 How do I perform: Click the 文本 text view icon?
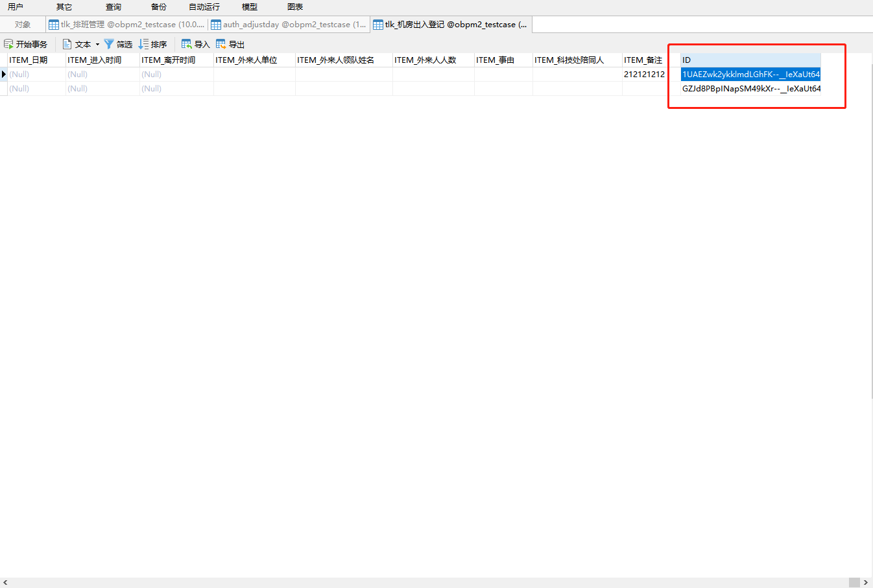(67, 44)
